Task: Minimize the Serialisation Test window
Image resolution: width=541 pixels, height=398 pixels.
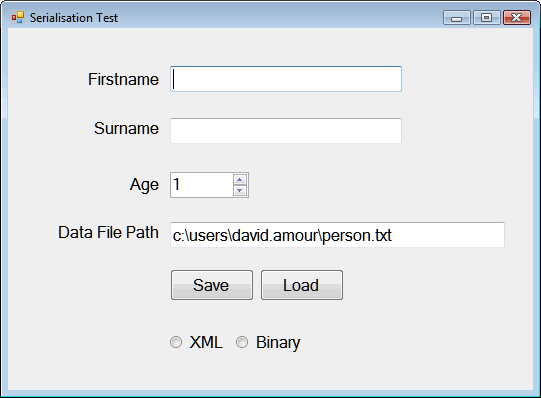Action: (456, 18)
